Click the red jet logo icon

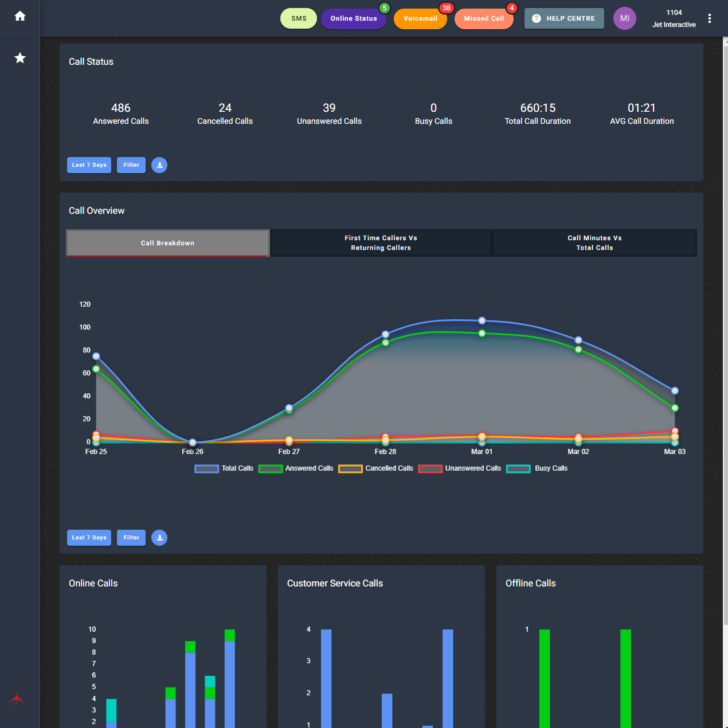(17, 699)
